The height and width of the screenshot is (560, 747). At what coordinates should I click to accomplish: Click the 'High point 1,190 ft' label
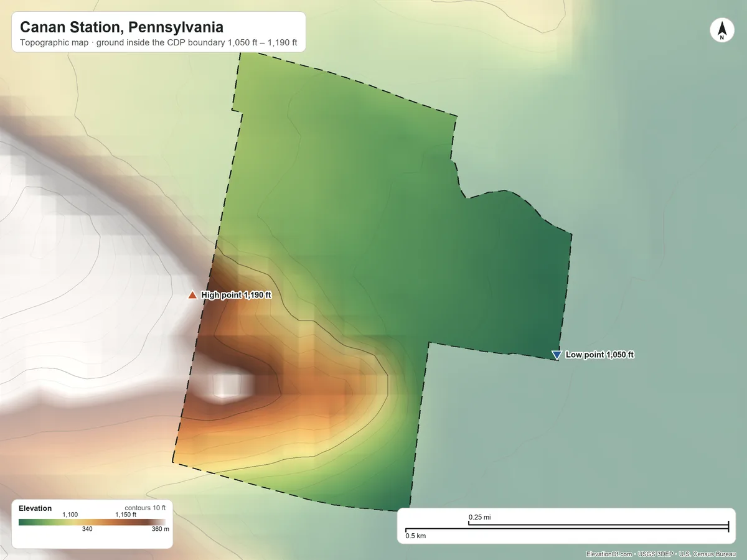tap(237, 295)
